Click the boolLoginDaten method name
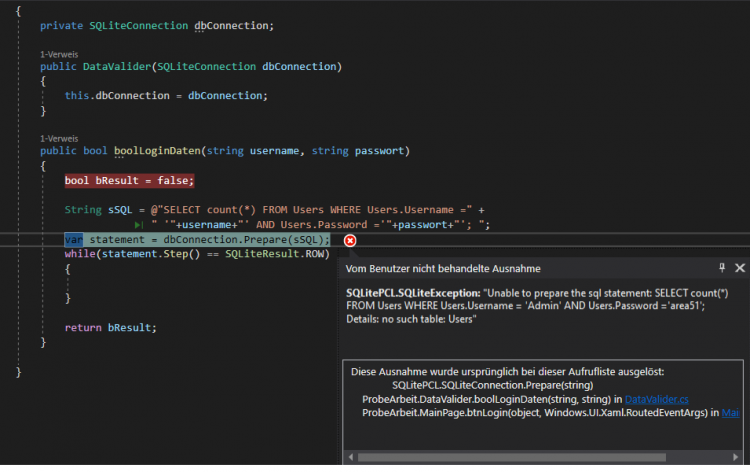The image size is (750, 472). pos(157,151)
